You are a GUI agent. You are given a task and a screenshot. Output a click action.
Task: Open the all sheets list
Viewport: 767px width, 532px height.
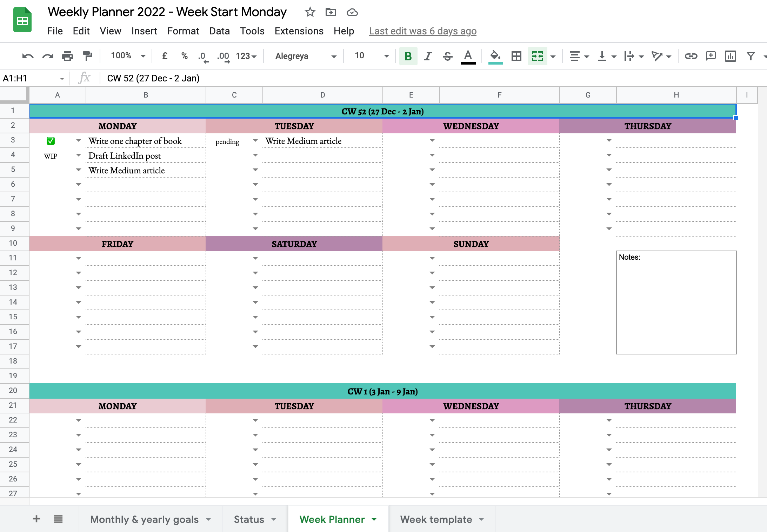[x=58, y=519]
